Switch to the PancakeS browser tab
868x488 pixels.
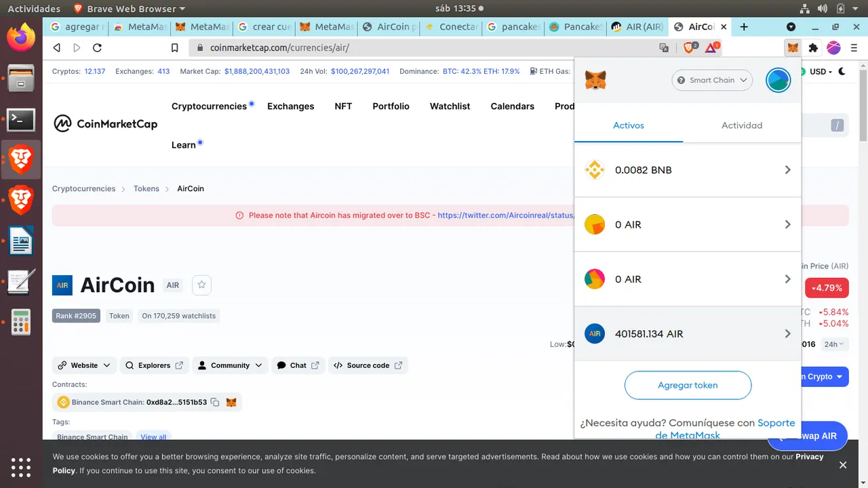[x=575, y=27]
